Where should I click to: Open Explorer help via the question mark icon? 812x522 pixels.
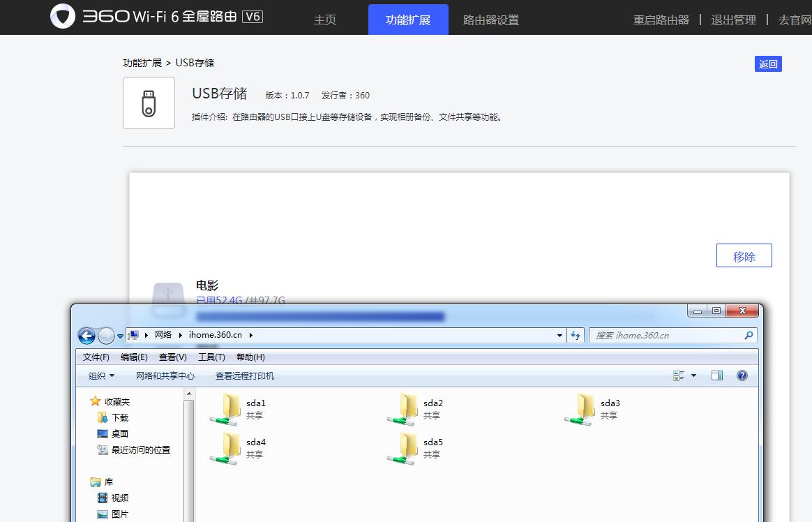[742, 375]
